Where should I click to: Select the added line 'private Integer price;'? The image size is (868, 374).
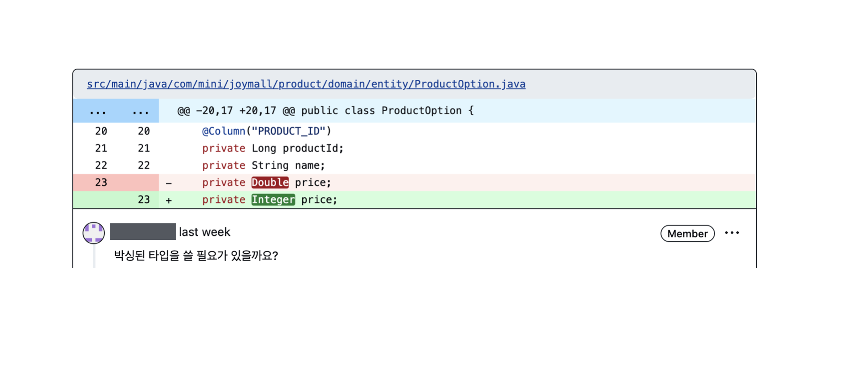[269, 200]
